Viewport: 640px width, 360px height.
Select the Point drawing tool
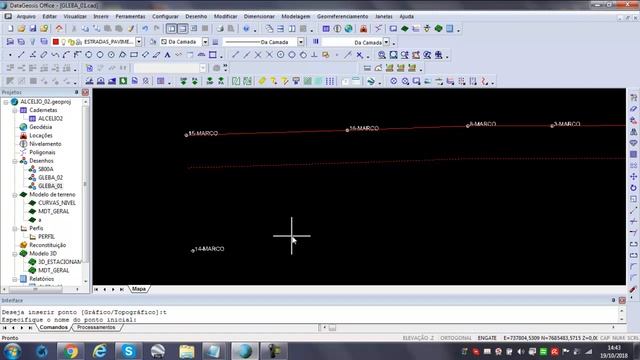[x=10, y=55]
